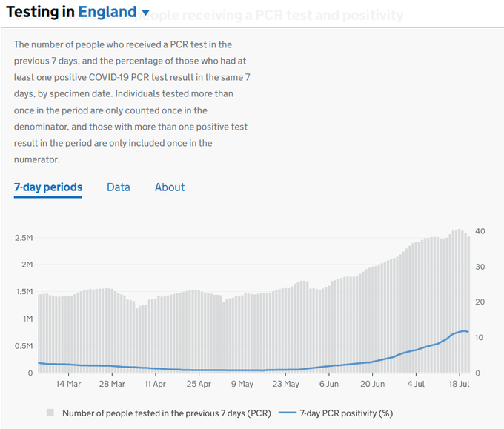This screenshot has width=504, height=429.
Task: Open the Data tab
Action: (119, 187)
